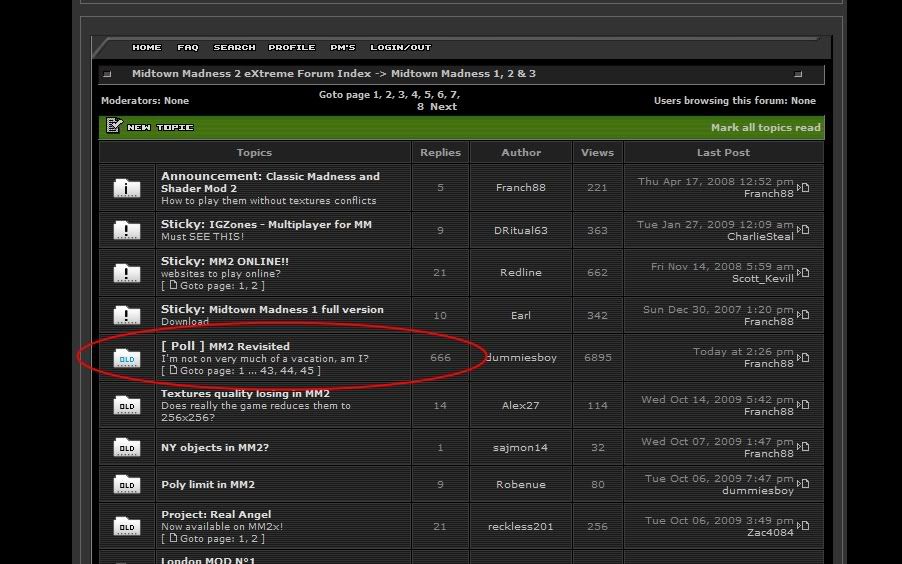Click the folder icon beside MM2 Revisited poll
The width and height of the screenshot is (902, 564).
pos(127,358)
